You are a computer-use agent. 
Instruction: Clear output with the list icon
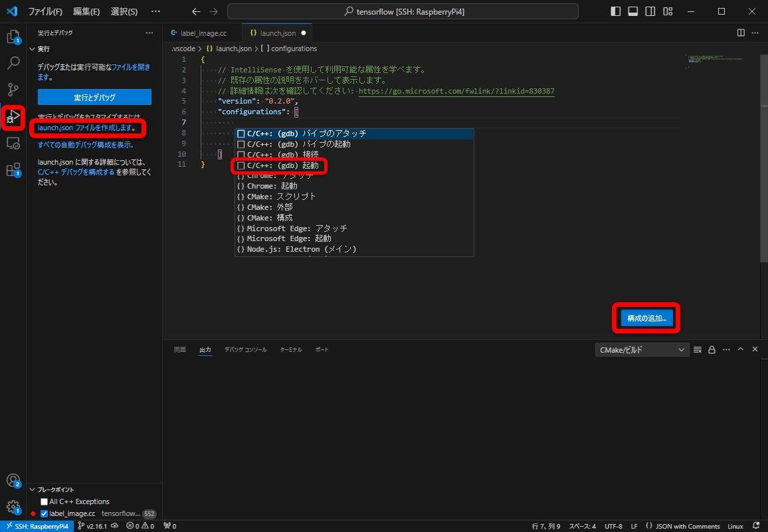pos(698,350)
